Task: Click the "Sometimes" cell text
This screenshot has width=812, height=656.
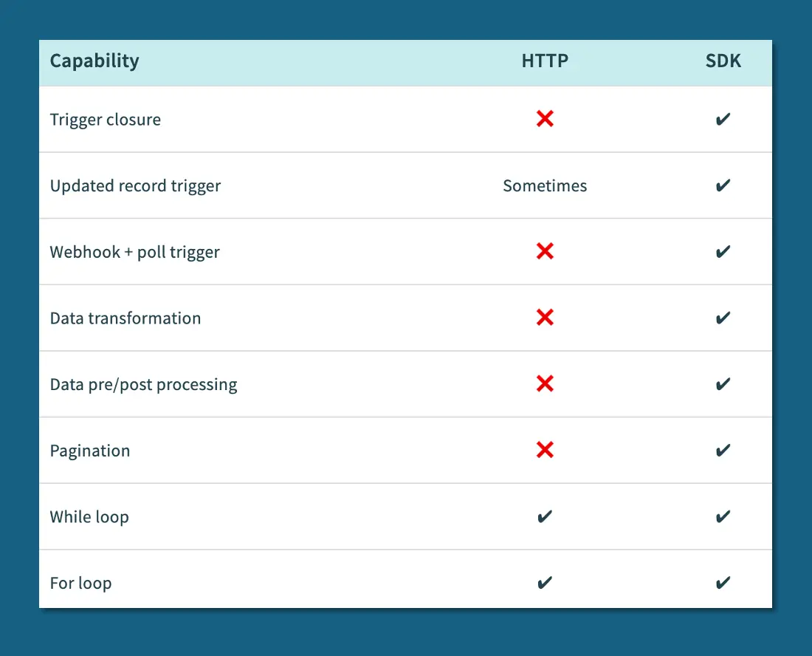Action: point(545,186)
